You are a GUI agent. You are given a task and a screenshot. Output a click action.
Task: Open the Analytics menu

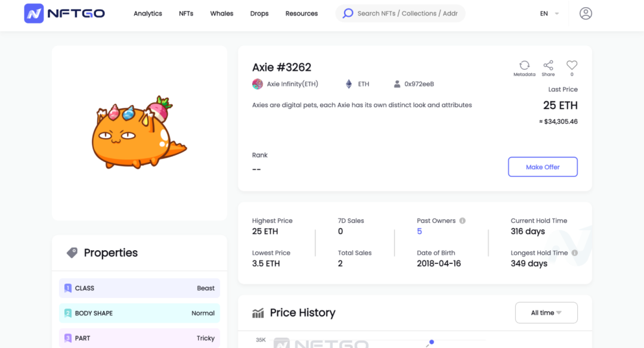[148, 14]
